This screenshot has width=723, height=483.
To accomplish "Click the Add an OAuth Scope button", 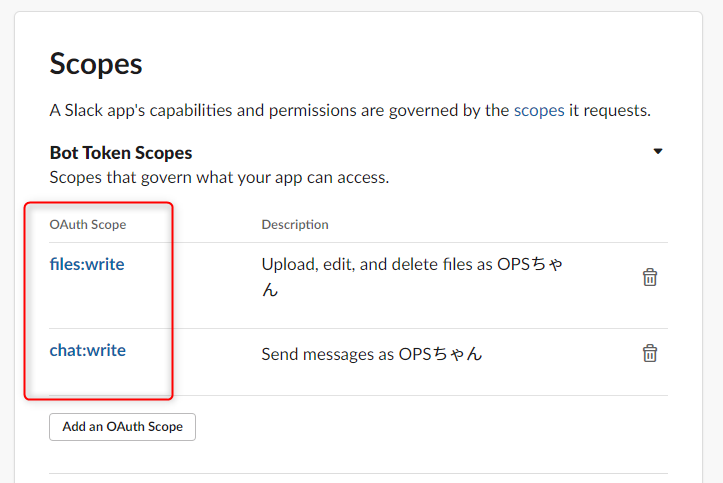I will click(123, 427).
